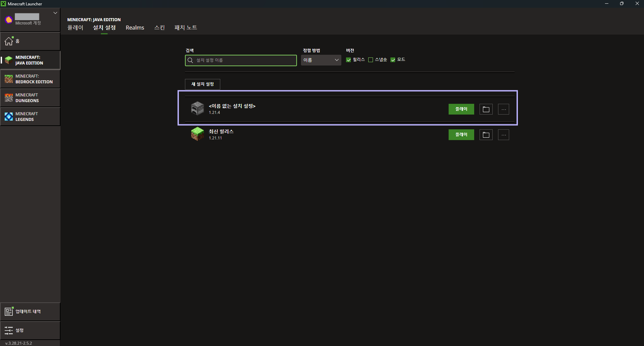Viewport: 644px width, 346px height.
Task: Open the 정렬 방법 sort dropdown
Action: (321, 60)
